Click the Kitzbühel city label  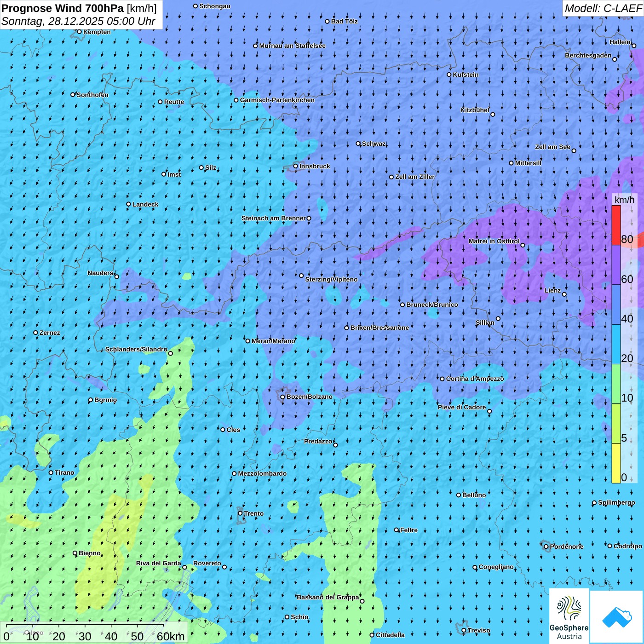click(475, 110)
